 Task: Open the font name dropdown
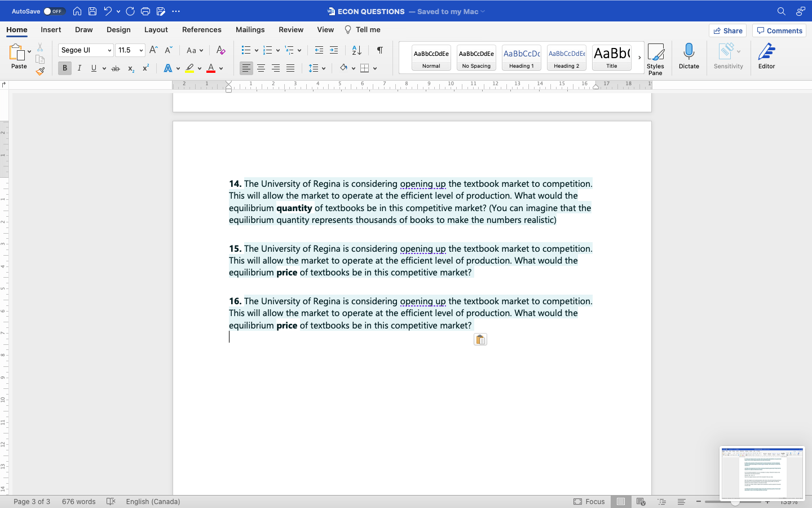click(109, 50)
